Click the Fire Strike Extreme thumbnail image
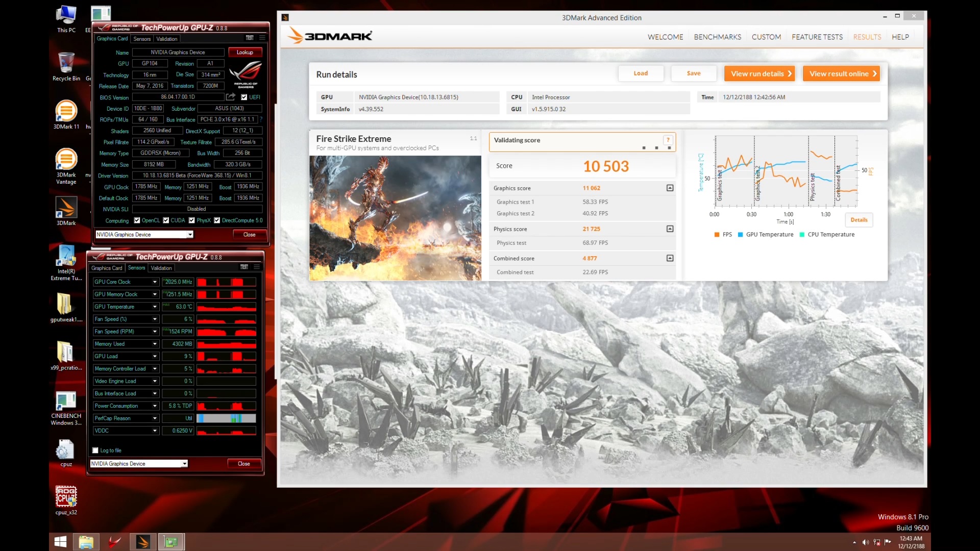Screen dimensions: 980x551 [395, 218]
